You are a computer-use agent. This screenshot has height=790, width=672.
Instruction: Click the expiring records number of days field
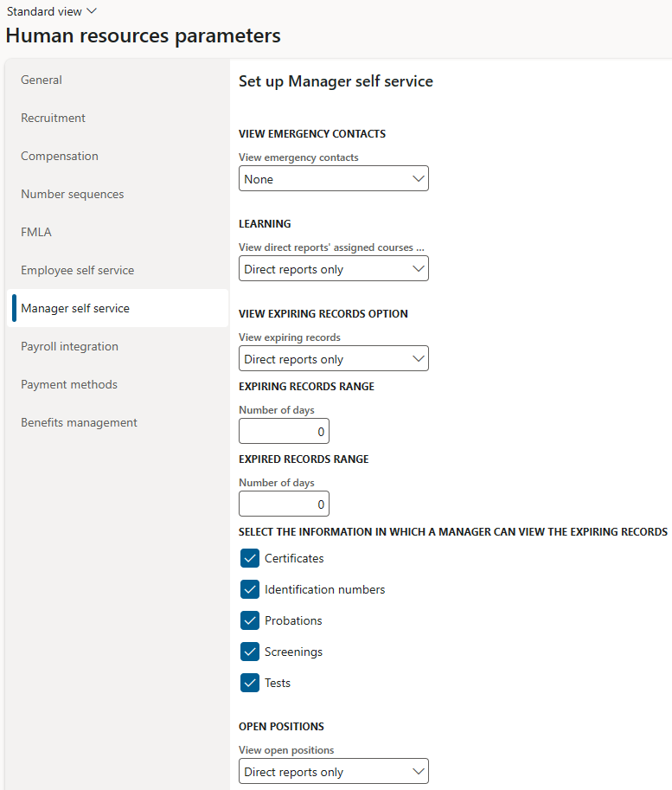click(x=284, y=431)
